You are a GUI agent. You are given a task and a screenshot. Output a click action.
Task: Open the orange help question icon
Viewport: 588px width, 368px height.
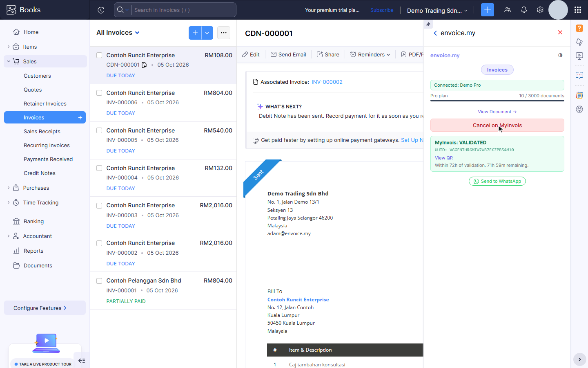579,28
